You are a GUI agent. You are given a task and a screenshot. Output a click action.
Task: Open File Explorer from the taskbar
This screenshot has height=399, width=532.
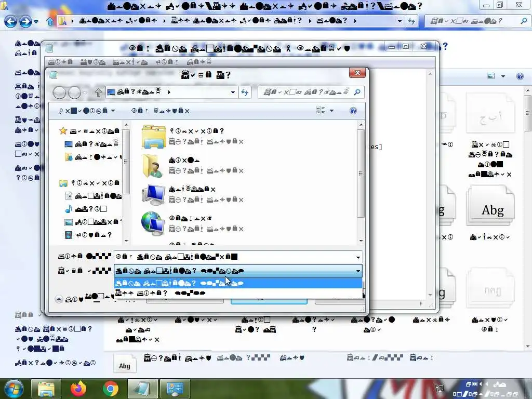point(46,389)
